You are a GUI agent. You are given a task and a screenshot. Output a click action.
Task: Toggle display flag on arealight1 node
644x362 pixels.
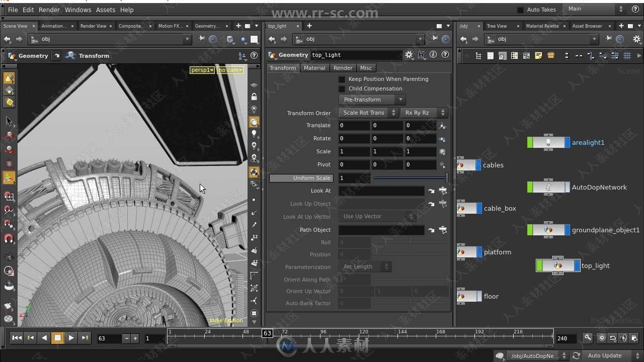(568, 142)
